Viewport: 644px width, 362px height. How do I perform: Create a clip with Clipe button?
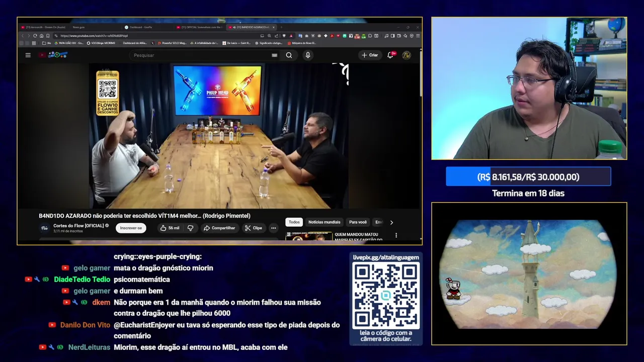254,228
